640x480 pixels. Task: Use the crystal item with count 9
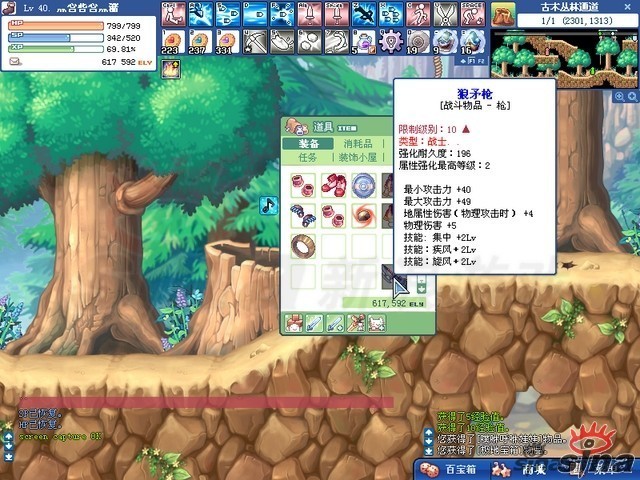point(446,42)
